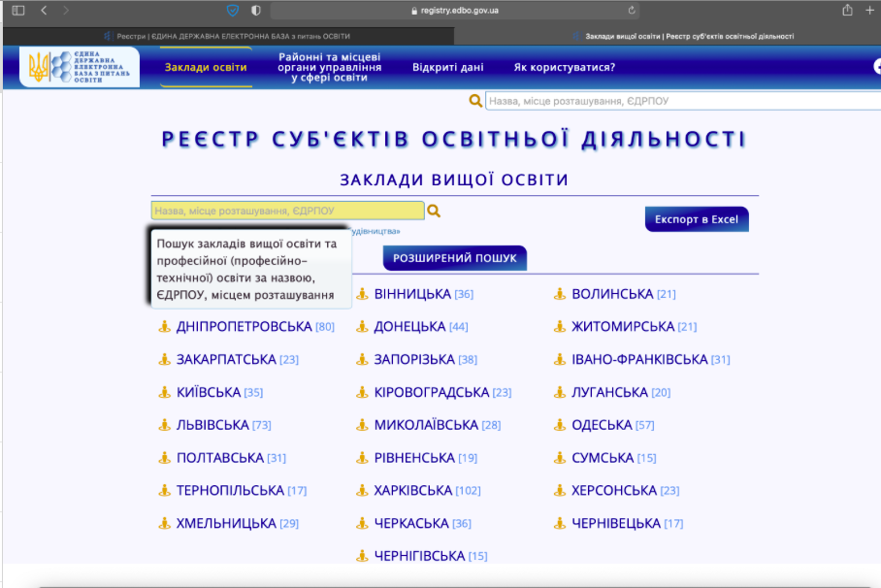Open 'Районні та місцеві органи управління' menu
The image size is (881, 588).
329,67
